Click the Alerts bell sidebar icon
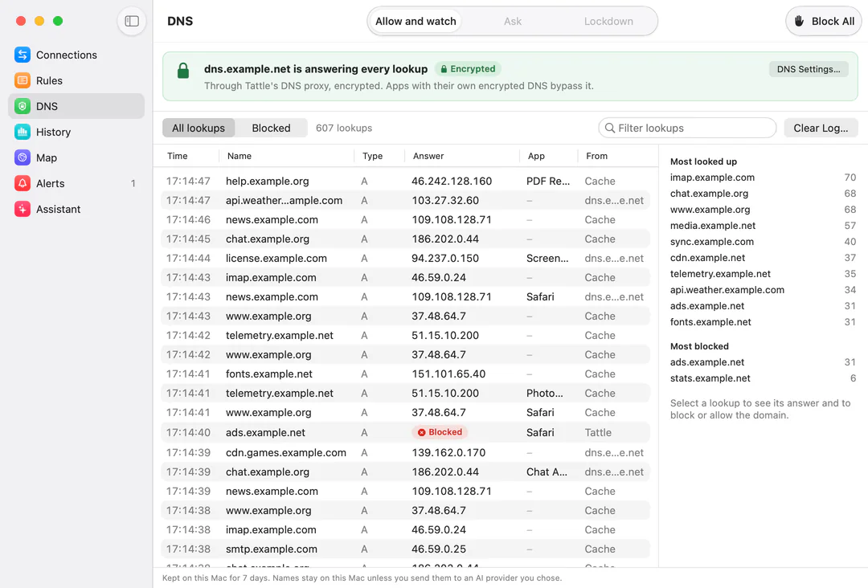The width and height of the screenshot is (868, 588). click(x=23, y=183)
